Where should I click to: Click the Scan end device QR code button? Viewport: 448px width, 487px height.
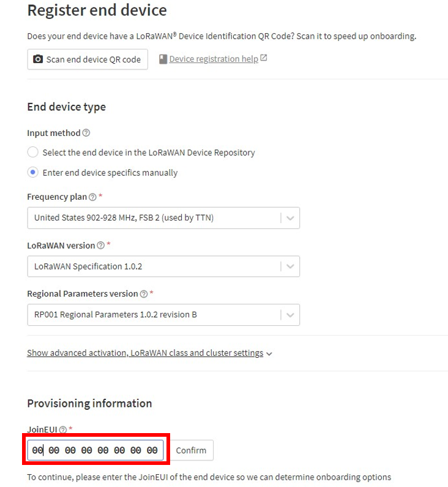[x=88, y=59]
